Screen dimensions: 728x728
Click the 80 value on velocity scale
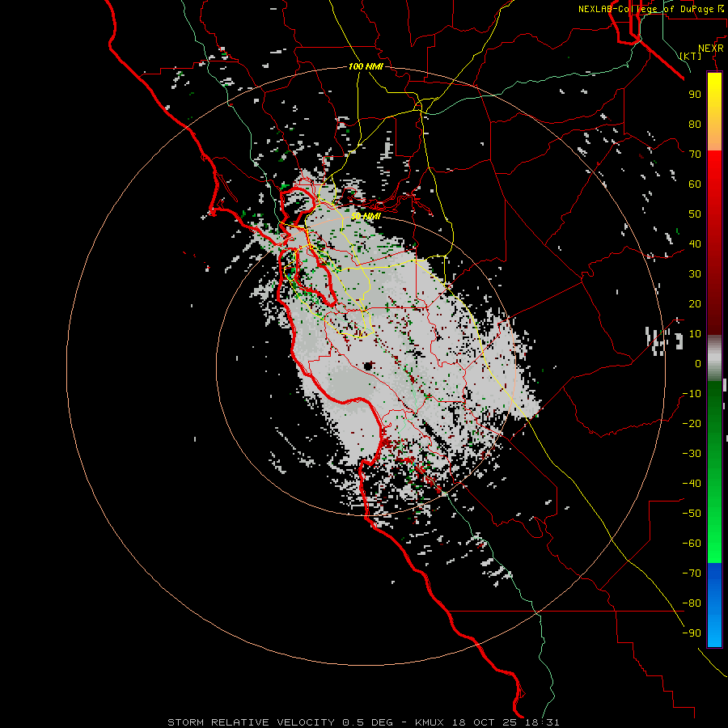click(695, 125)
